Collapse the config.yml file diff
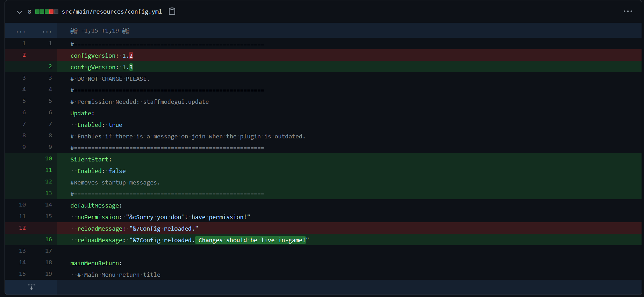Image resolution: width=644 pixels, height=297 pixels. (x=20, y=12)
